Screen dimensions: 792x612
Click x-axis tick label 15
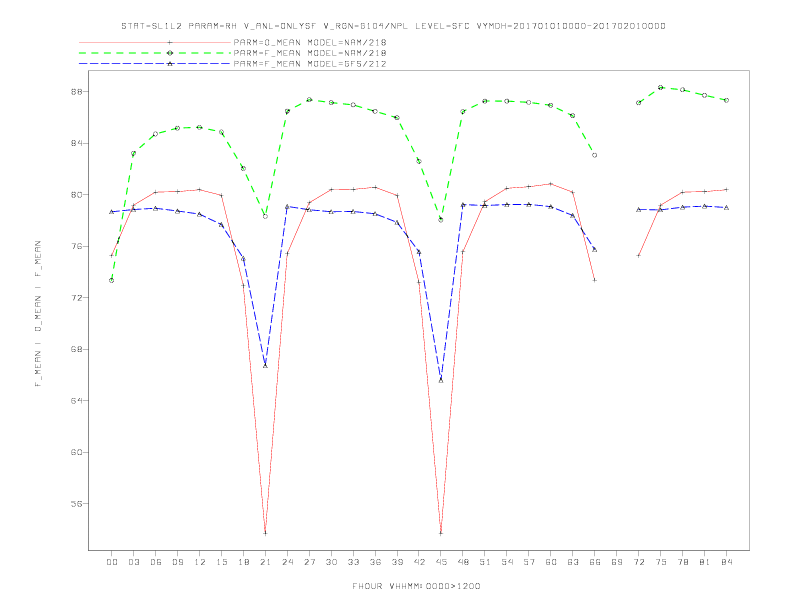(222, 562)
